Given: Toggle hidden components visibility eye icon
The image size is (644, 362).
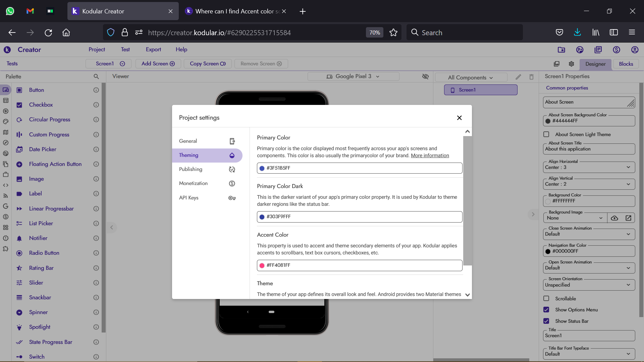Looking at the screenshot, I should click(x=425, y=76).
